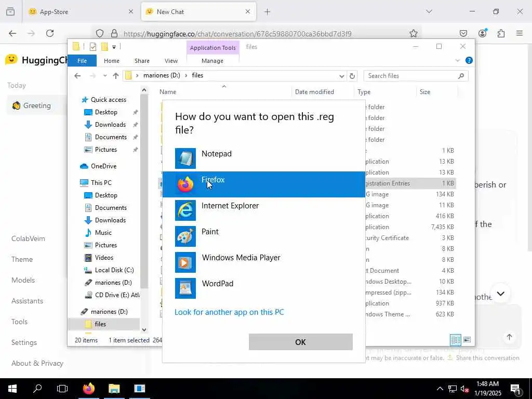
Task: Reload the HuggingChat page in Firefox
Action: 50,33
